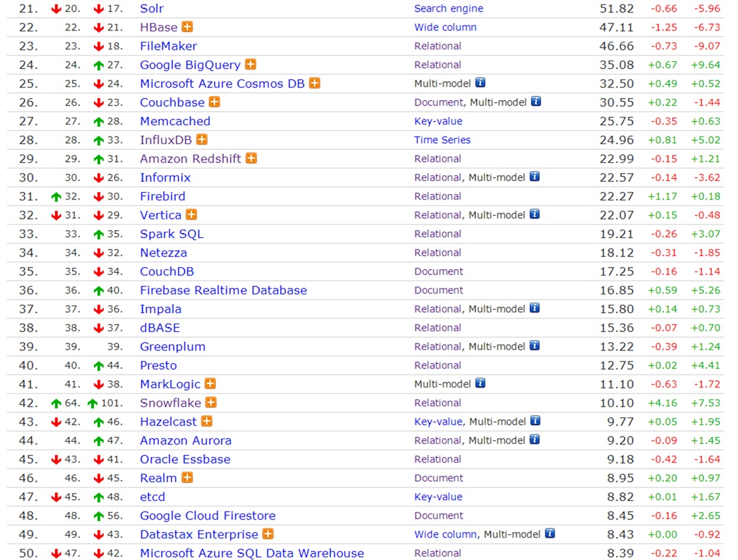Open the Firebird link
This screenshot has width=738, height=560.
[162, 197]
